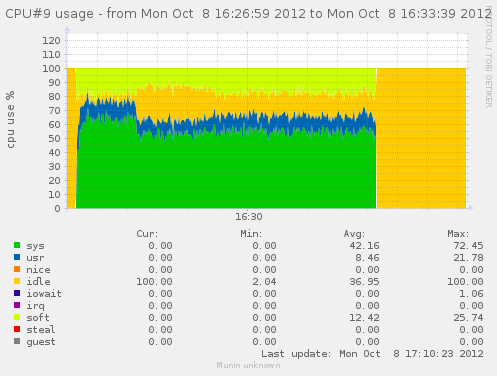Click the Cur column header
This screenshot has height=376, width=497.
tap(147, 234)
